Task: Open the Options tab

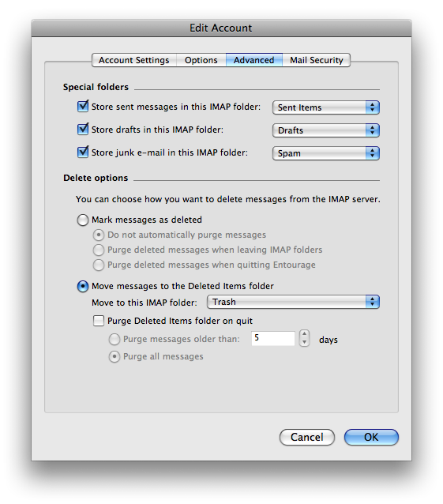Action: 201,60
